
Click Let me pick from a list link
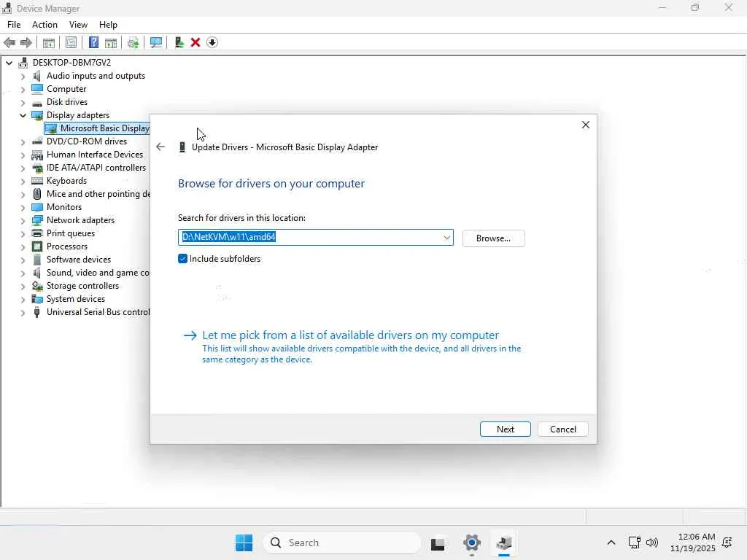pyautogui.click(x=350, y=335)
